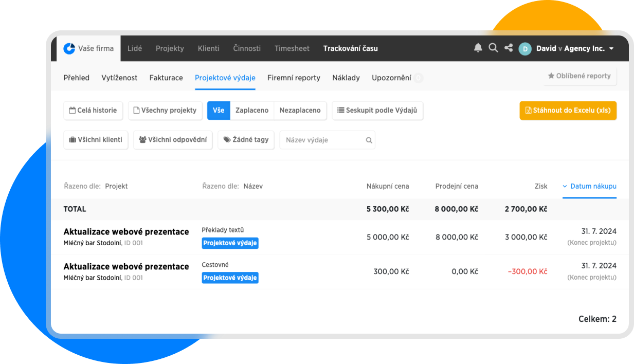Click the share icon in top bar
This screenshot has width=634, height=364.
point(509,48)
